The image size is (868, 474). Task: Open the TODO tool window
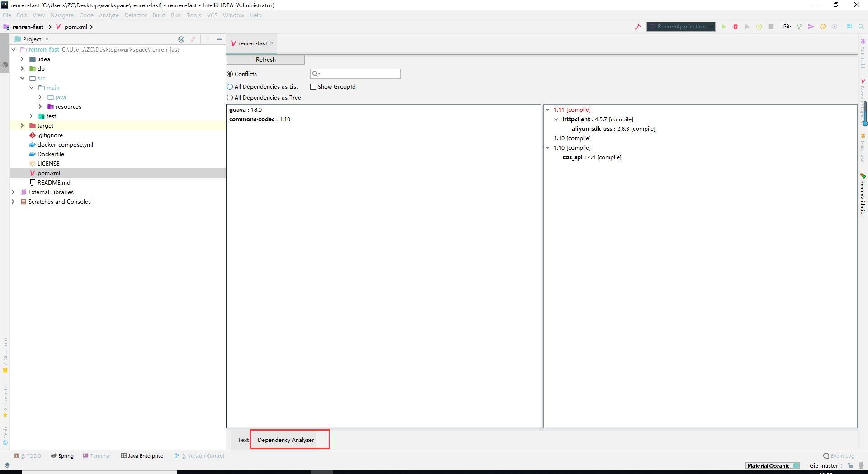click(x=28, y=456)
